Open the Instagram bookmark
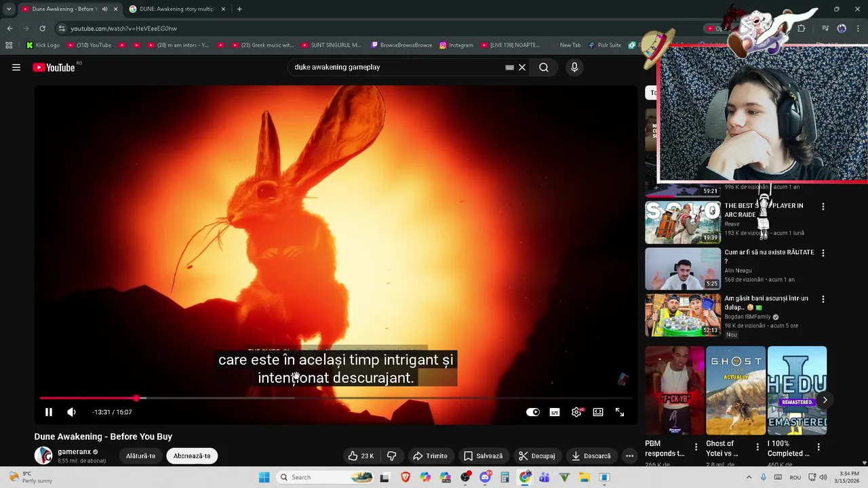The image size is (868, 488). click(456, 45)
